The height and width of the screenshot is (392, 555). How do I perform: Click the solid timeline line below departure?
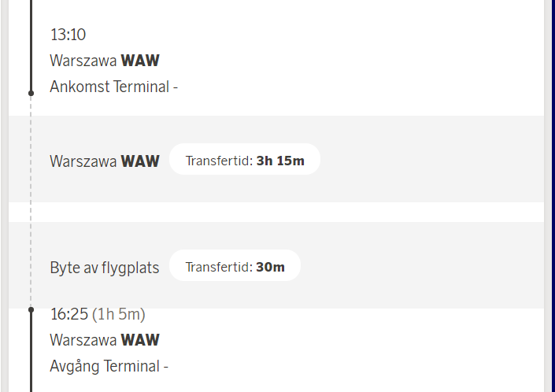tap(31, 354)
